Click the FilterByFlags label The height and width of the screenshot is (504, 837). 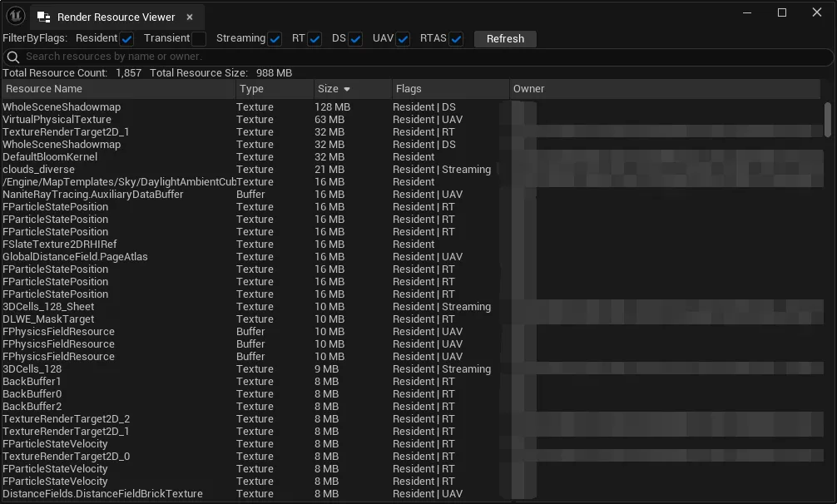[x=35, y=38]
